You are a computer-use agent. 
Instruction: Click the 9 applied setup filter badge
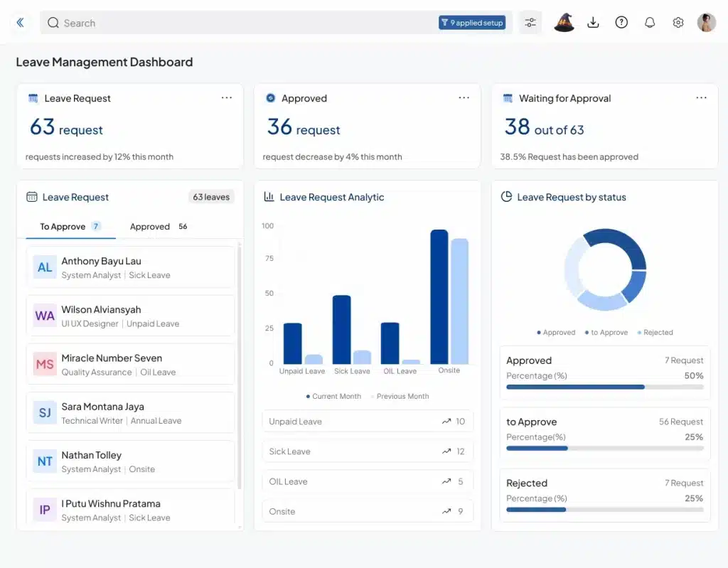(472, 23)
